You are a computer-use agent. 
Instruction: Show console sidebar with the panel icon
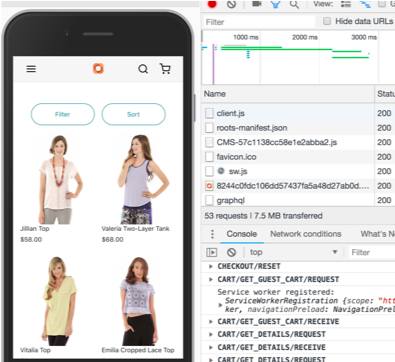tap(212, 252)
